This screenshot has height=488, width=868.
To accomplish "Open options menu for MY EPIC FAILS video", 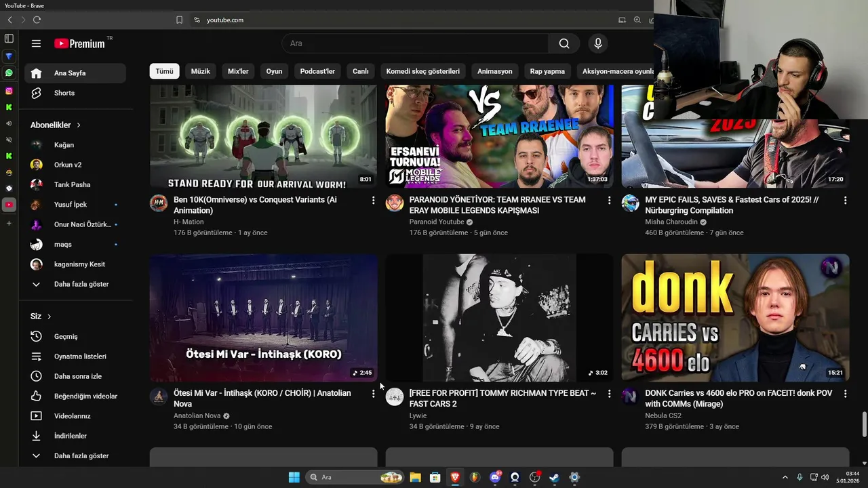I will point(845,201).
